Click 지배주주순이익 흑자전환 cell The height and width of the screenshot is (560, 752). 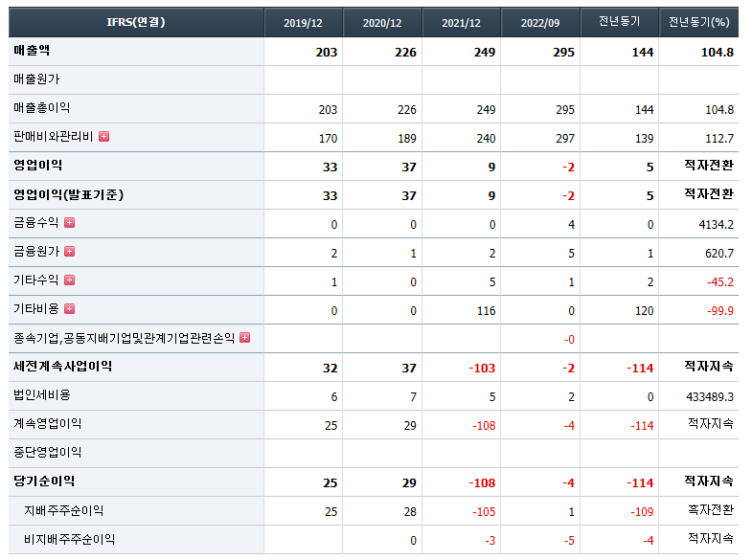coord(711,510)
